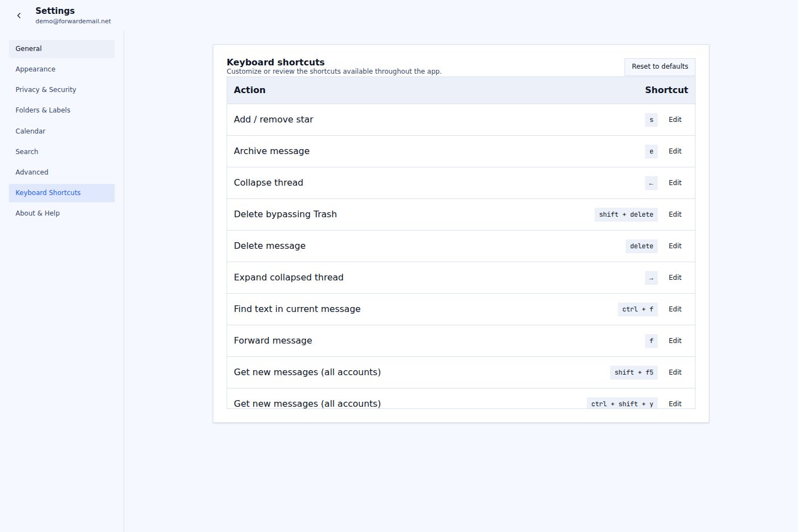Click the 'e' key badge for Archive
The height and width of the screenshot is (532, 798).
(x=651, y=151)
